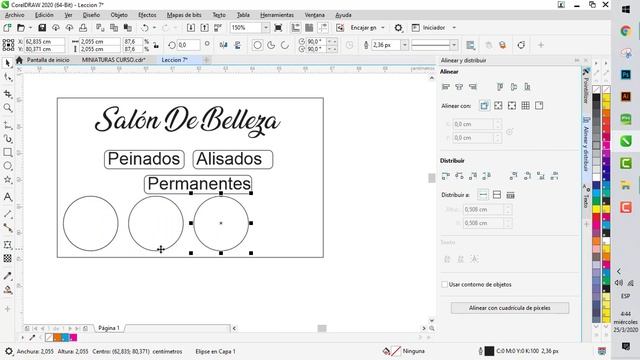This screenshot has width=640, height=360.
Task: Click the mirror horizontally icon
Action: [224, 45]
